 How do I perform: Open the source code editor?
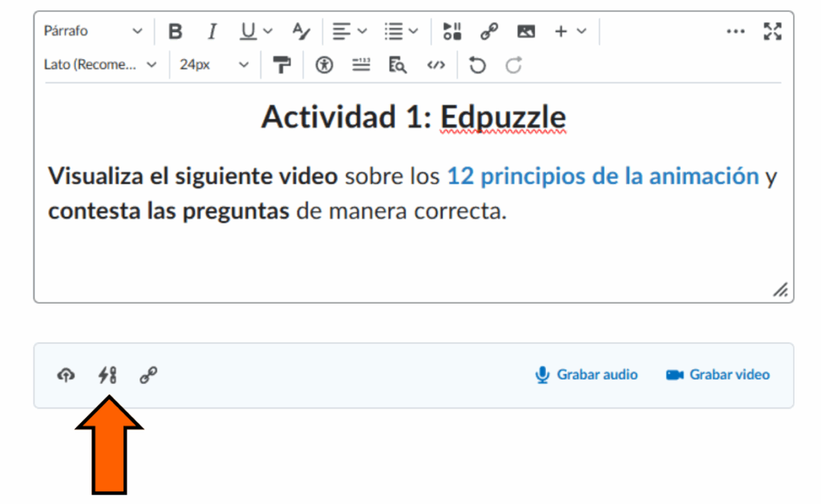(x=435, y=65)
